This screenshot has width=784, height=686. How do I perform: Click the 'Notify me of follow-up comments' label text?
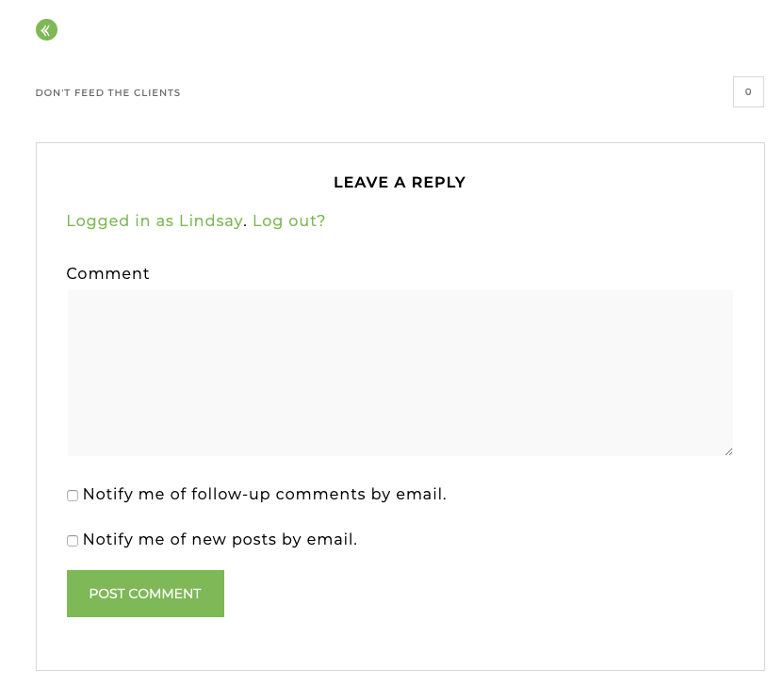click(x=265, y=494)
